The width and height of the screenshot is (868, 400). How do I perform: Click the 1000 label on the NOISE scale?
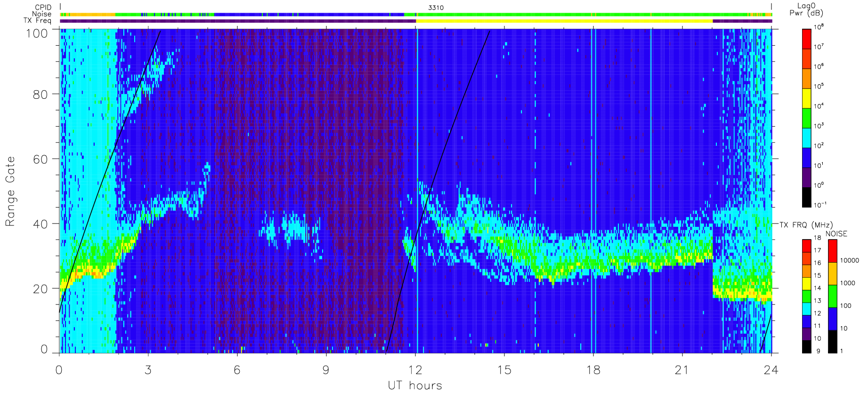coord(848,283)
